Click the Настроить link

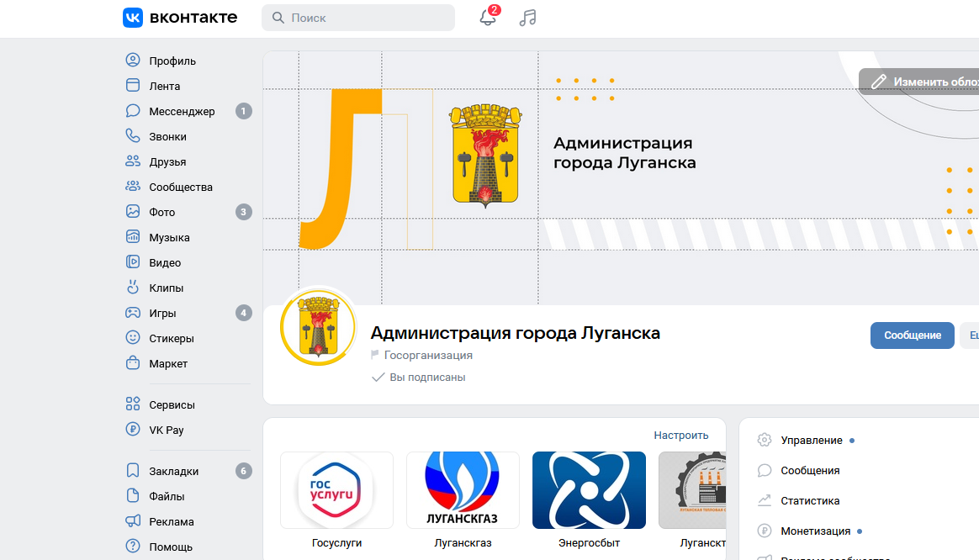tap(681, 436)
